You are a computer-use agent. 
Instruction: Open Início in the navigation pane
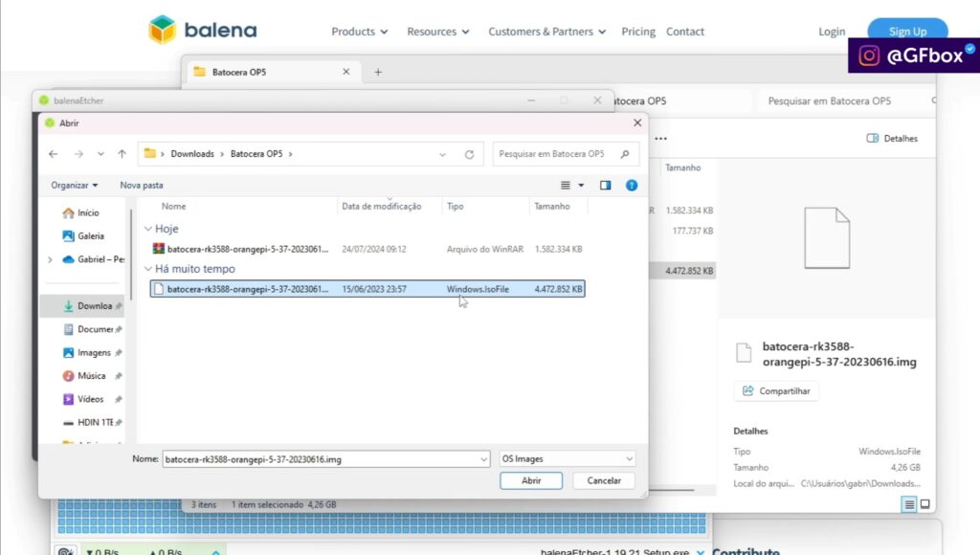81,213
